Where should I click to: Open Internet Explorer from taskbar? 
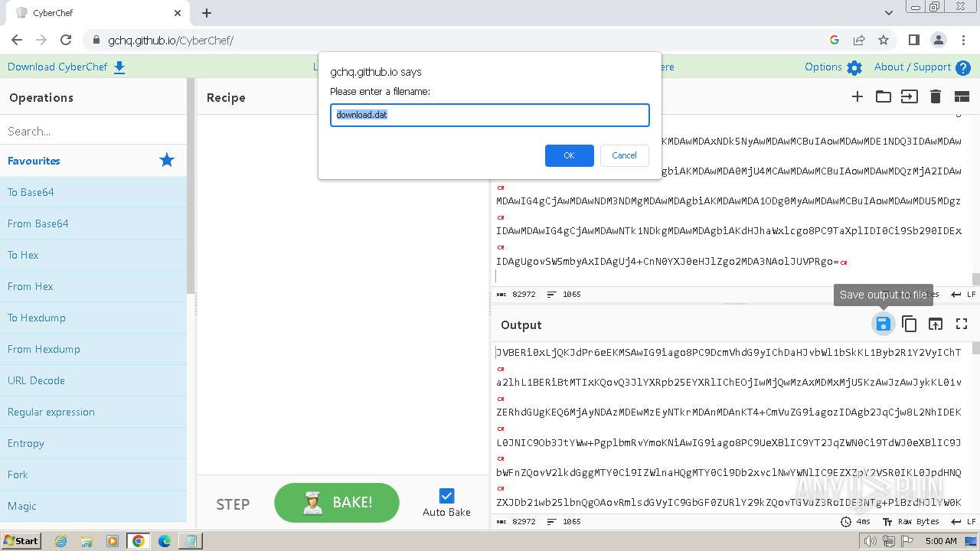coord(60,541)
